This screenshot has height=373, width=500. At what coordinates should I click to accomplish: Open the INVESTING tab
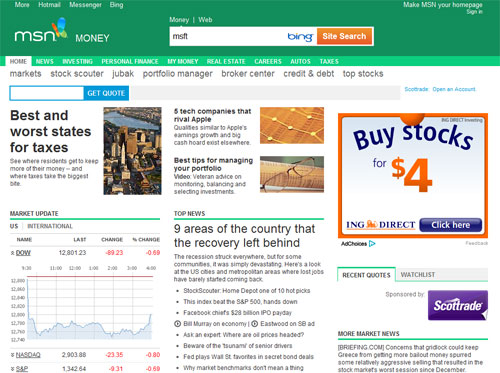tap(77, 61)
